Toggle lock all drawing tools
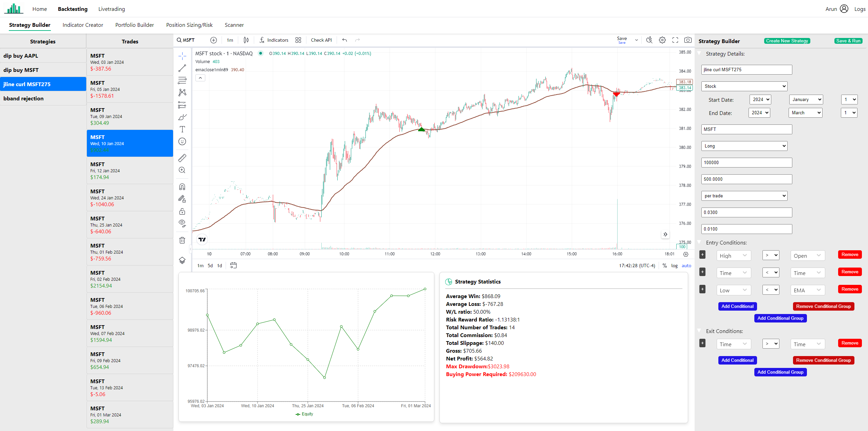The image size is (868, 431). pos(182,211)
